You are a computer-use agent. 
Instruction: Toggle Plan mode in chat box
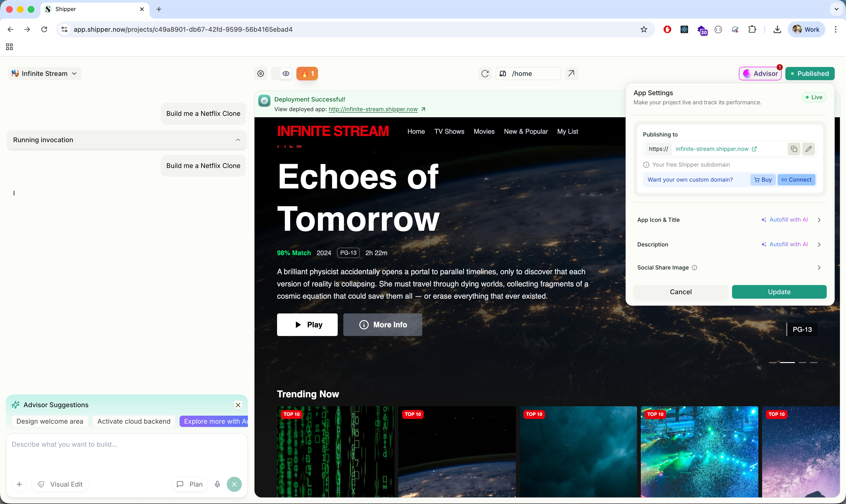click(189, 484)
